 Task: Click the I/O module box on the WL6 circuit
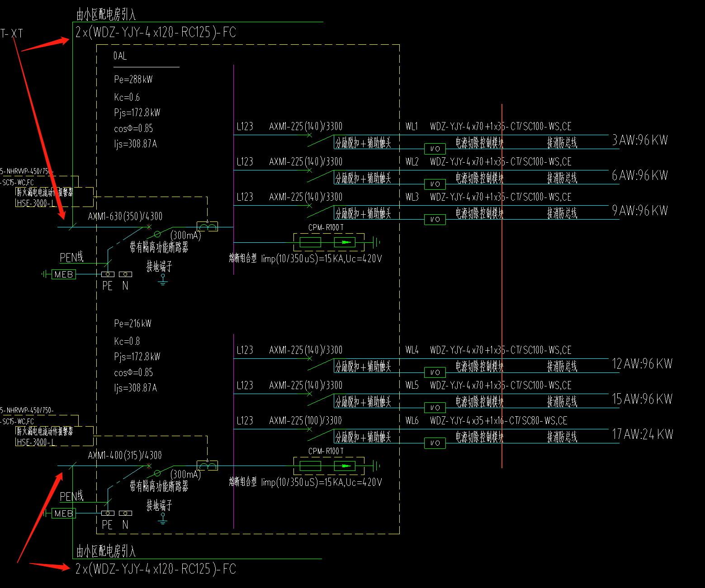[x=435, y=443]
